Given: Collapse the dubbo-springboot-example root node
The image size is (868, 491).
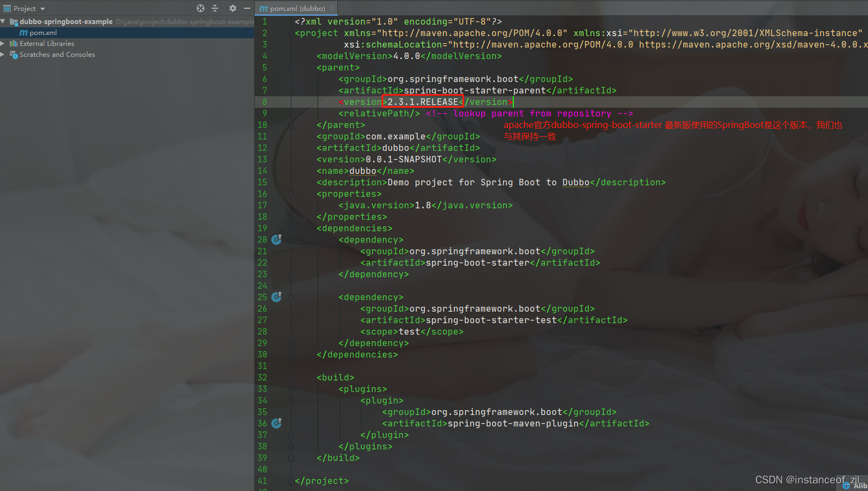Looking at the screenshot, I should point(3,21).
